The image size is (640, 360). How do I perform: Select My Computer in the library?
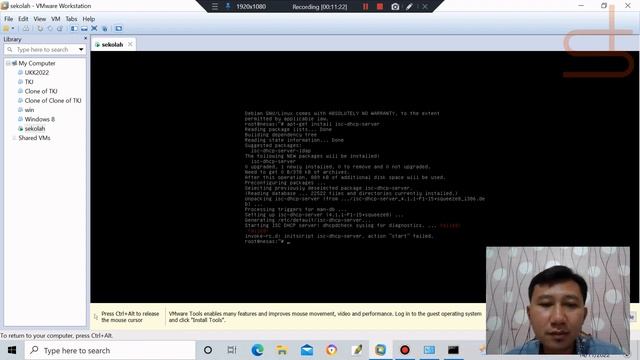[37, 63]
